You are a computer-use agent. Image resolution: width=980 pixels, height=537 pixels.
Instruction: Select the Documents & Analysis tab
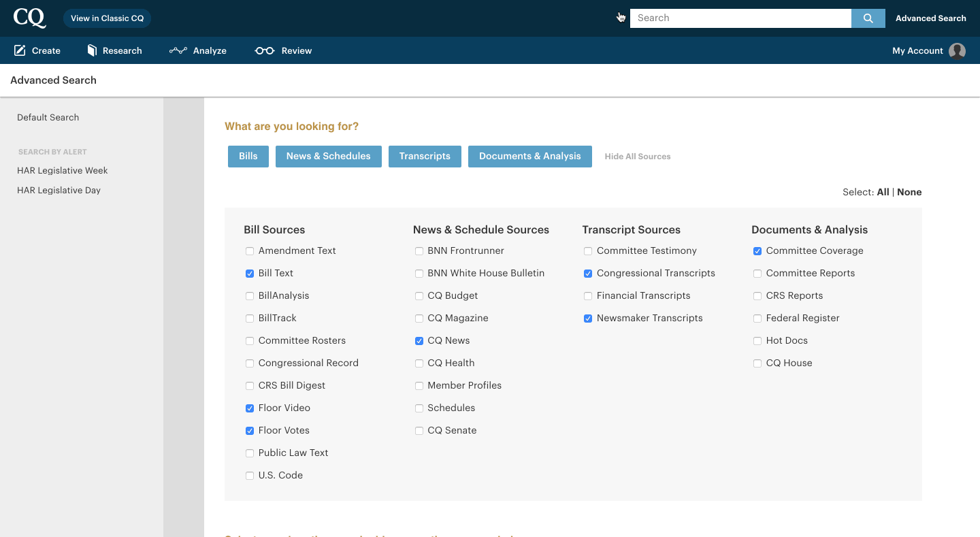coord(530,156)
